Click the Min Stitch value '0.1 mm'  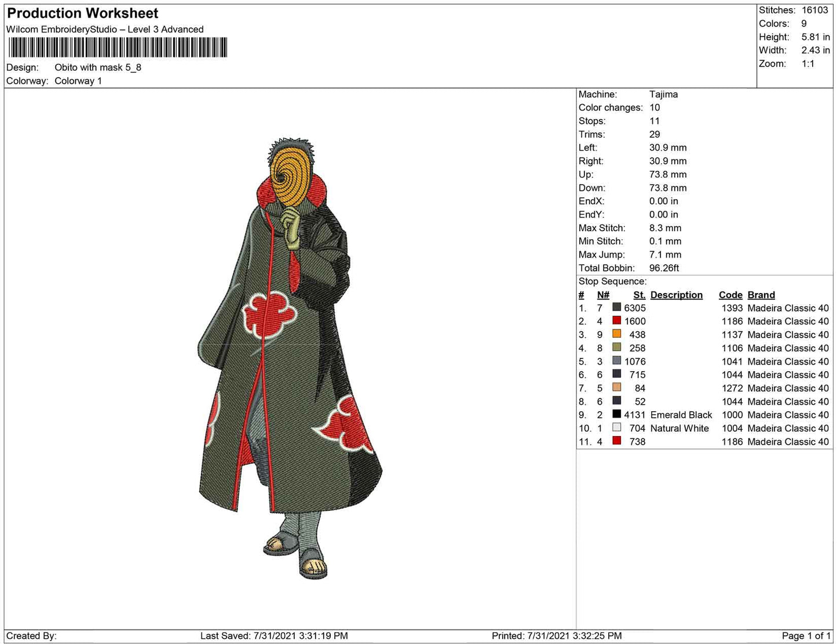tap(665, 241)
